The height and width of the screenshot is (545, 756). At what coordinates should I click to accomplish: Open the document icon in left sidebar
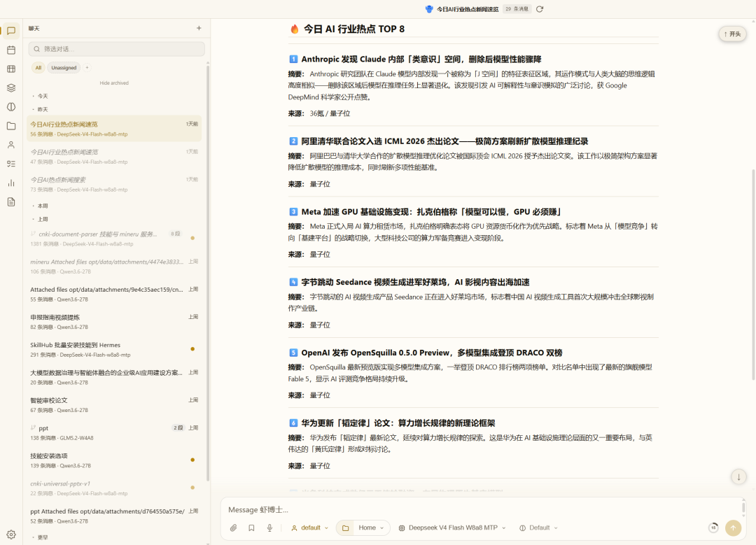pos(11,202)
